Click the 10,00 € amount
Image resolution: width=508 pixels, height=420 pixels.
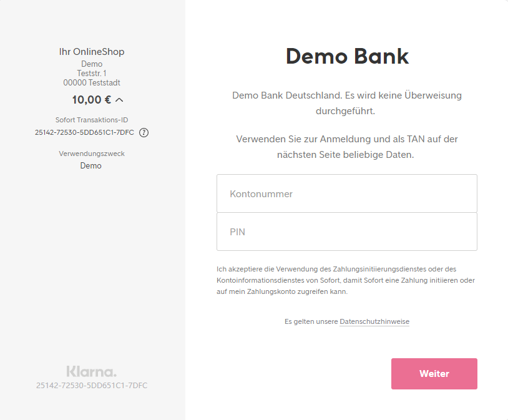click(91, 99)
